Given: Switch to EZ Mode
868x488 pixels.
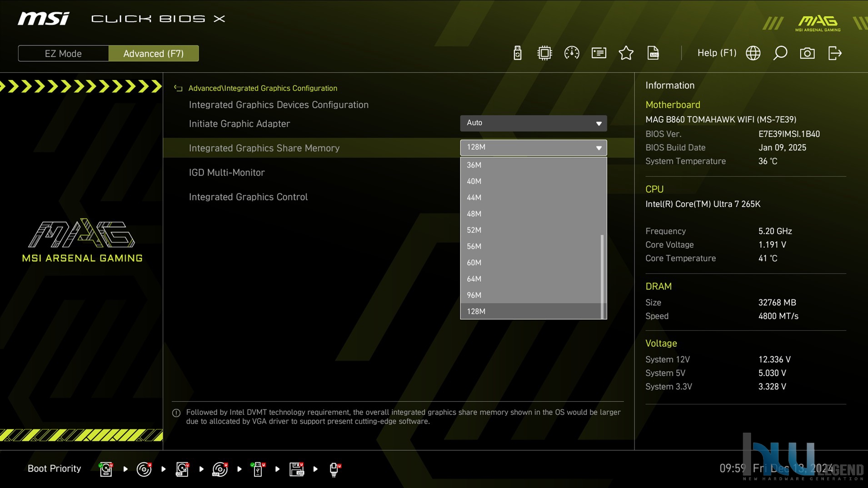Looking at the screenshot, I should click(x=63, y=53).
